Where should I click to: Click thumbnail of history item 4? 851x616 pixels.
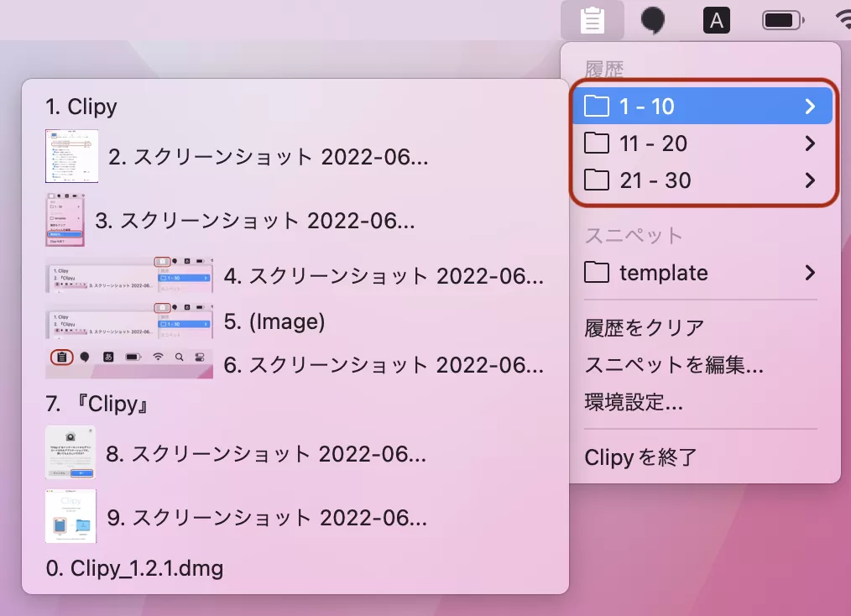[129, 275]
